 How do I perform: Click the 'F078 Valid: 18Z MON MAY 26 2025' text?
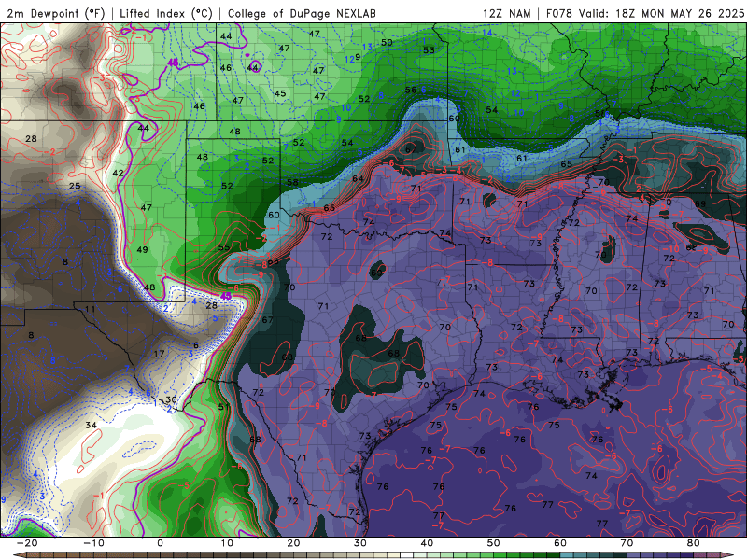(644, 13)
